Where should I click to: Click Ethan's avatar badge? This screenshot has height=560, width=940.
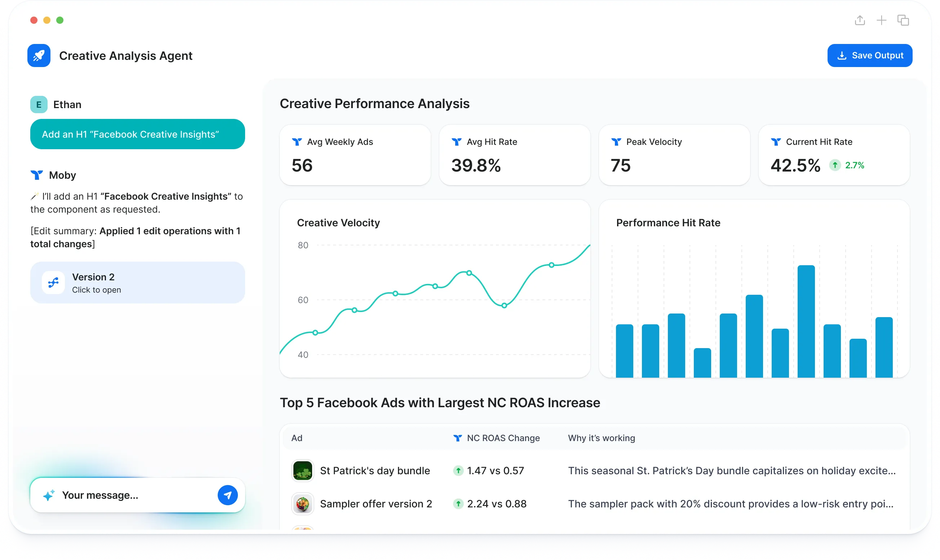point(39,105)
